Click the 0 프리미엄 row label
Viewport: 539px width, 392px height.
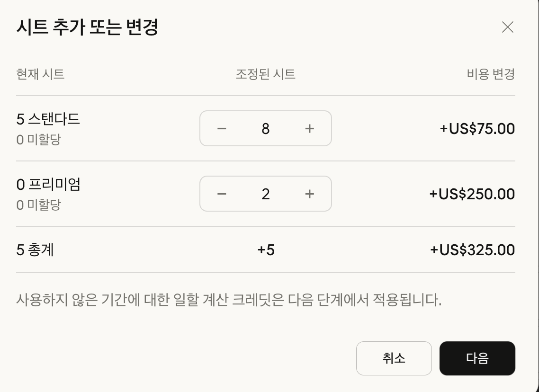48,185
